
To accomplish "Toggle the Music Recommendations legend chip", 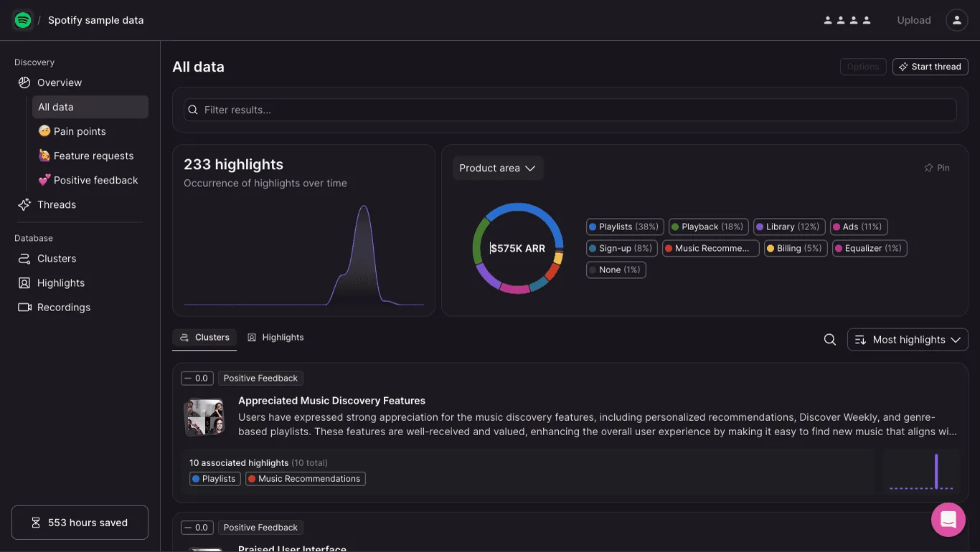I will [710, 248].
